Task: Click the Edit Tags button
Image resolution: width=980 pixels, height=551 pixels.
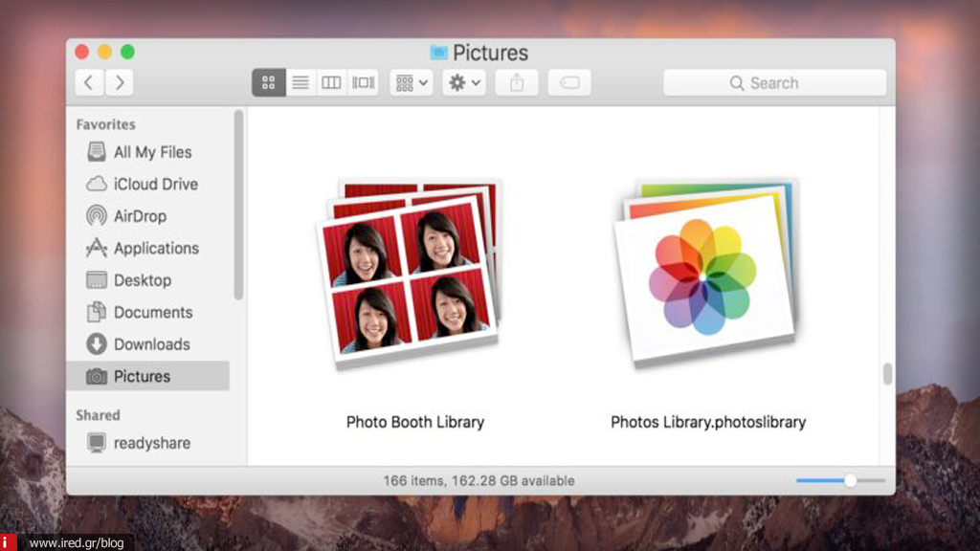Action: pos(568,83)
